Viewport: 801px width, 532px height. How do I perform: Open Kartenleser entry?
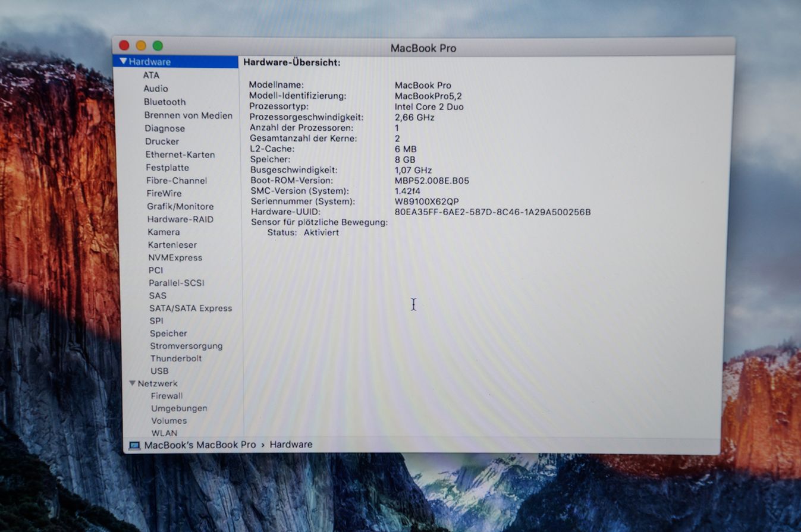coord(172,245)
